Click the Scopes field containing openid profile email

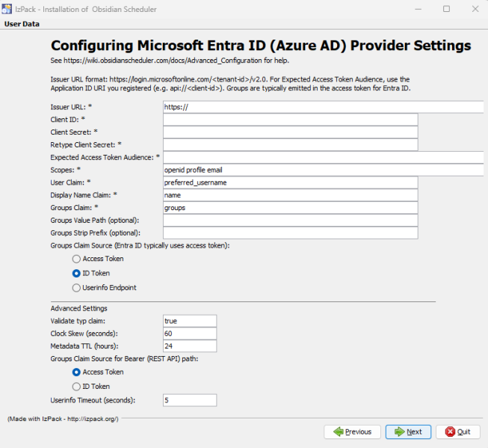pyautogui.click(x=324, y=170)
